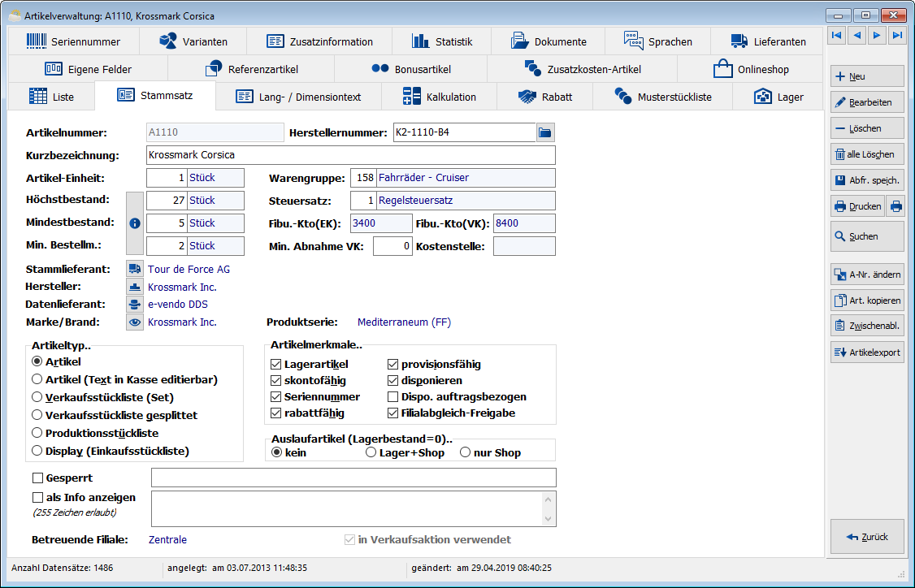
Task: Click the Mediterraneum (FF) product series
Action: (405, 322)
